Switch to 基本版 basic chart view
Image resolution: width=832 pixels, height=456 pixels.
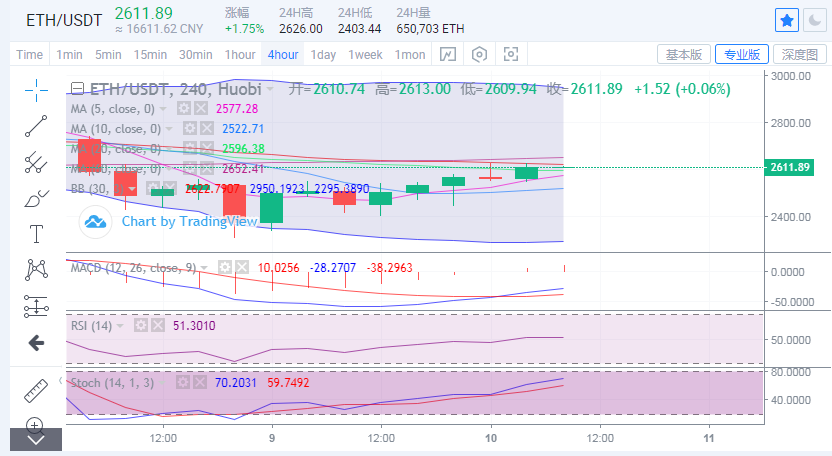point(683,54)
